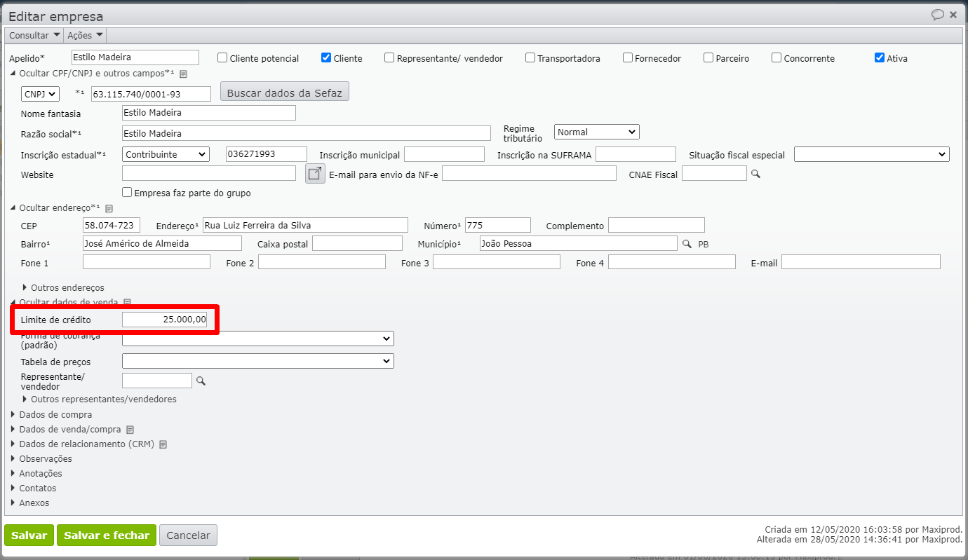Click note icon beside Dados de venda/compra
The image size is (968, 560).
pos(130,430)
